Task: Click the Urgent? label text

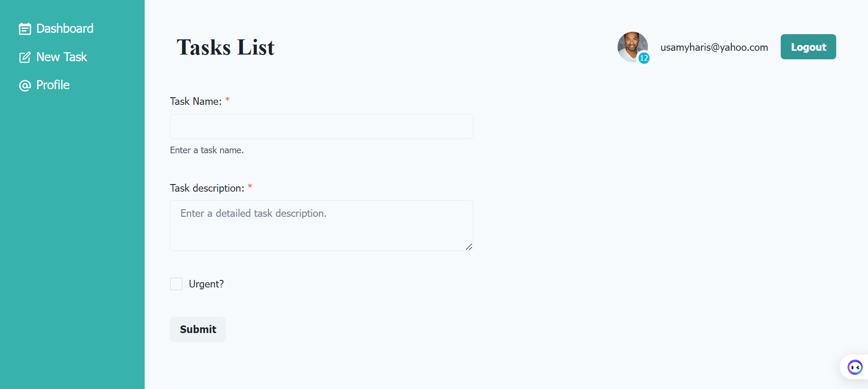Action: coord(206,284)
